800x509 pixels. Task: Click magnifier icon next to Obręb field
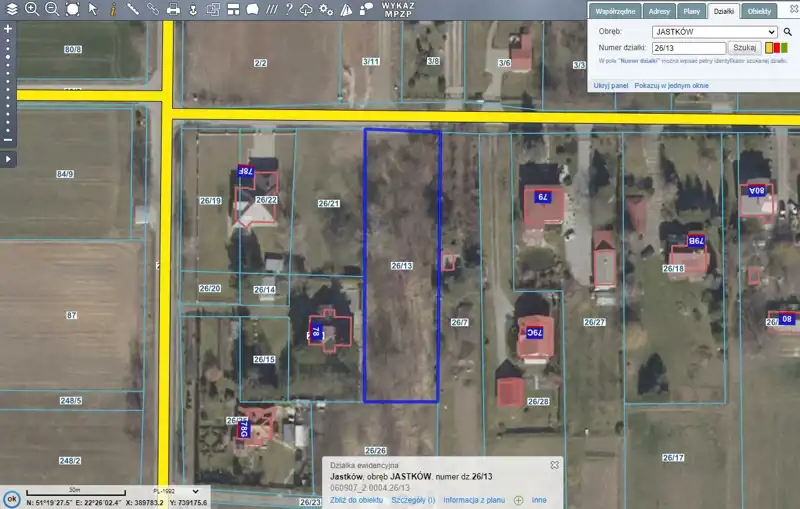[788, 32]
